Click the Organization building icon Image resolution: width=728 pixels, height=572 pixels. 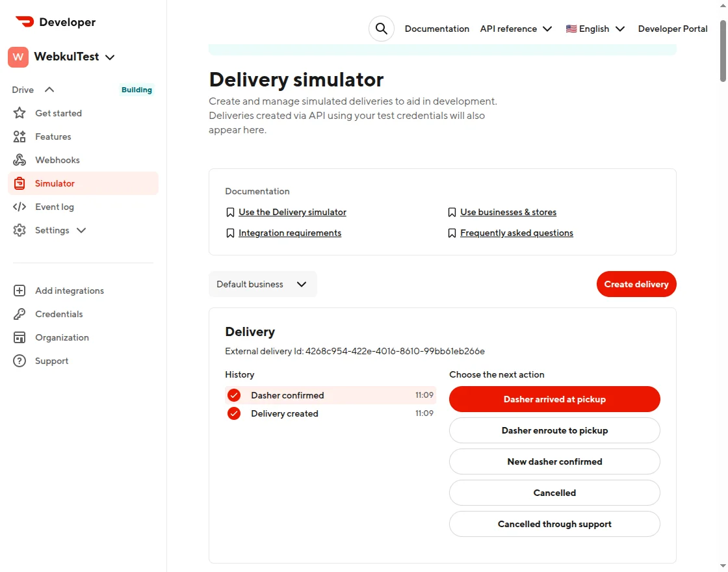pos(19,337)
